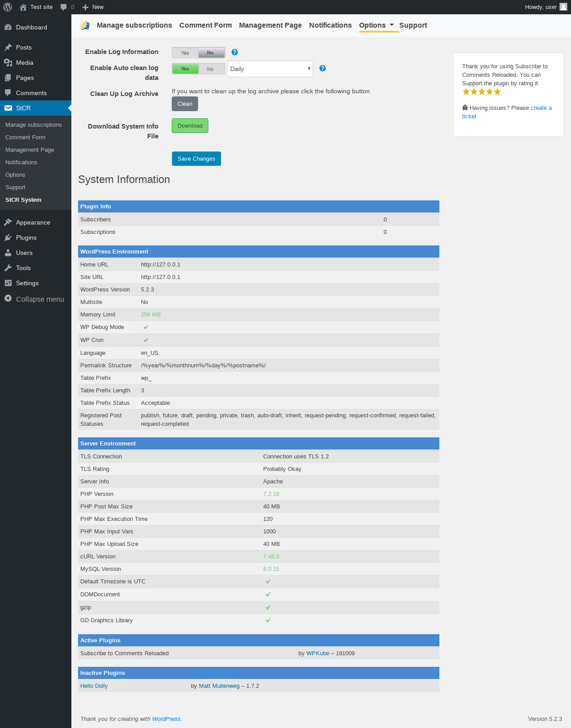Click the Dashboard gauge icon
The width and height of the screenshot is (571, 728).
click(8, 27)
